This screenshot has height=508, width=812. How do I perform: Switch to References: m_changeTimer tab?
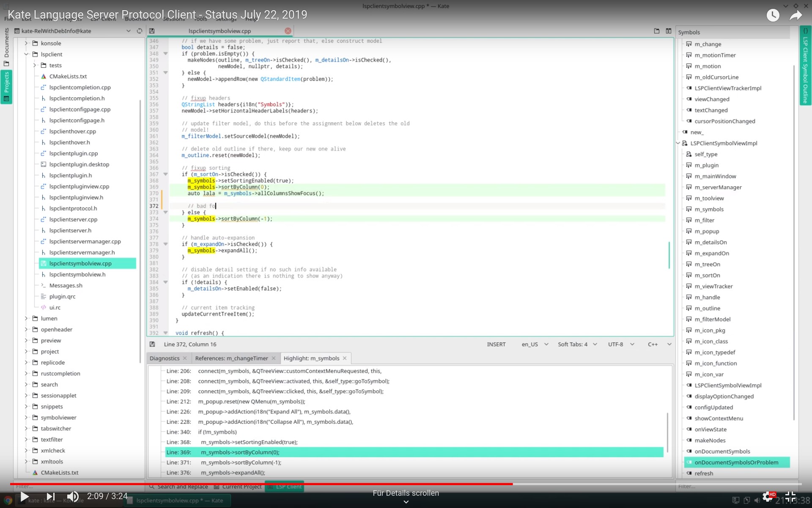pyautogui.click(x=231, y=358)
